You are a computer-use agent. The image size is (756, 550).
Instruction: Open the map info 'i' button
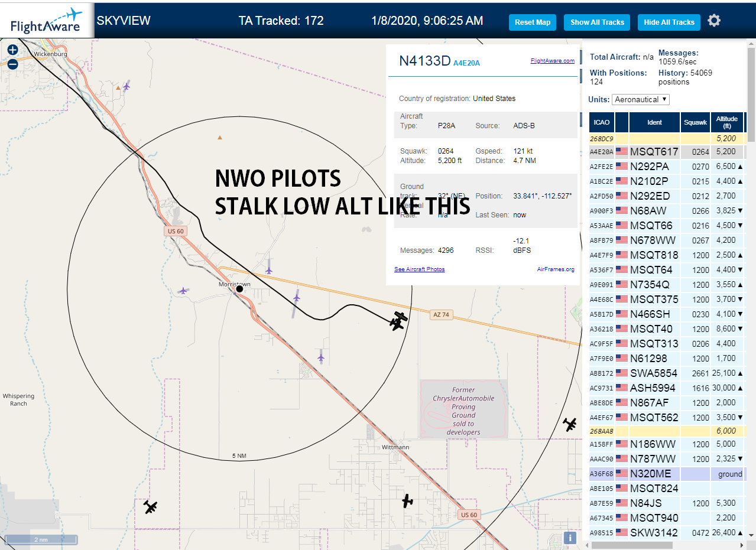[570, 538]
